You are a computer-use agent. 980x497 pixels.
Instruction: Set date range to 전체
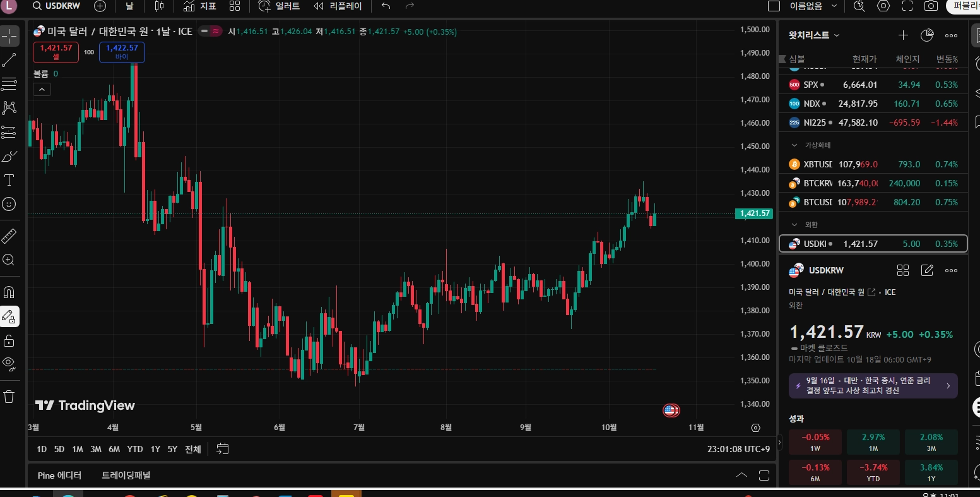point(193,449)
